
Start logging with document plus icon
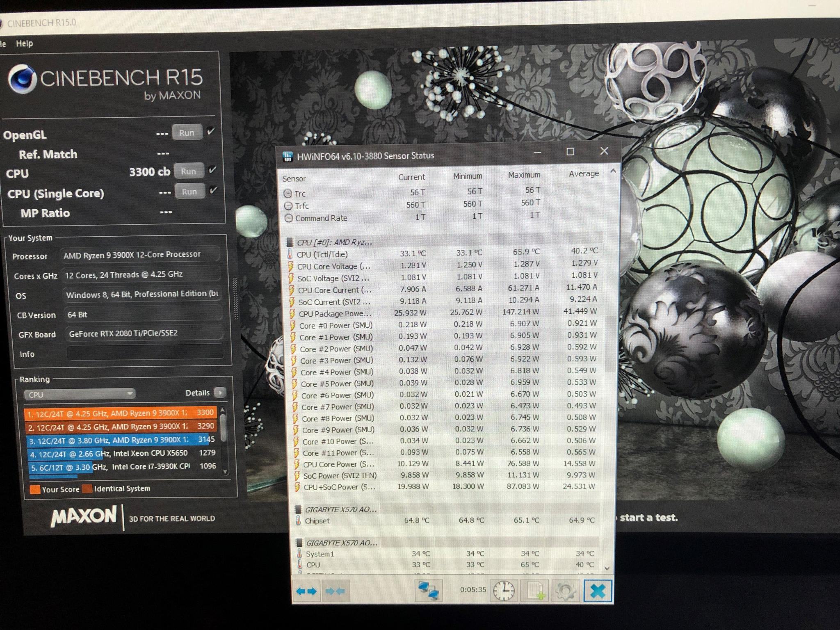[536, 591]
